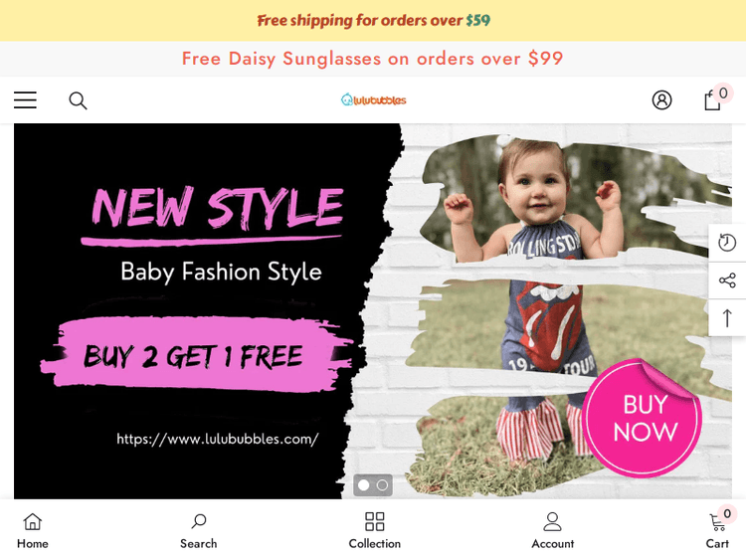
Task: Open Account in bottom navigation
Action: click(x=552, y=530)
